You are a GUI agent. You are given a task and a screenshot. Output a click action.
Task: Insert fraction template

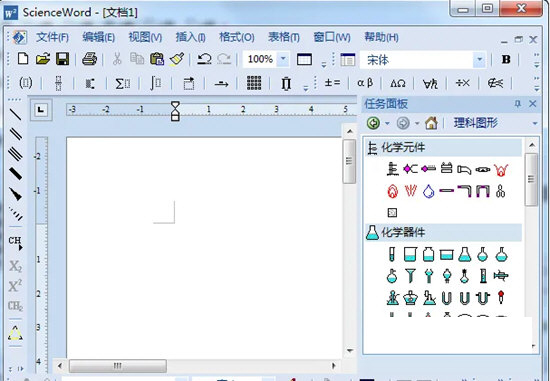[58, 83]
